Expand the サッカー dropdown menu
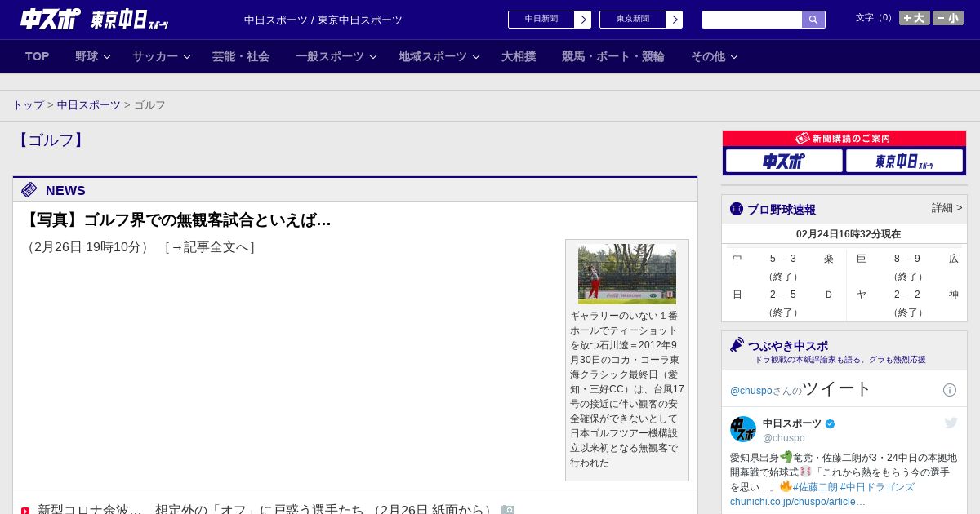 pos(161,56)
